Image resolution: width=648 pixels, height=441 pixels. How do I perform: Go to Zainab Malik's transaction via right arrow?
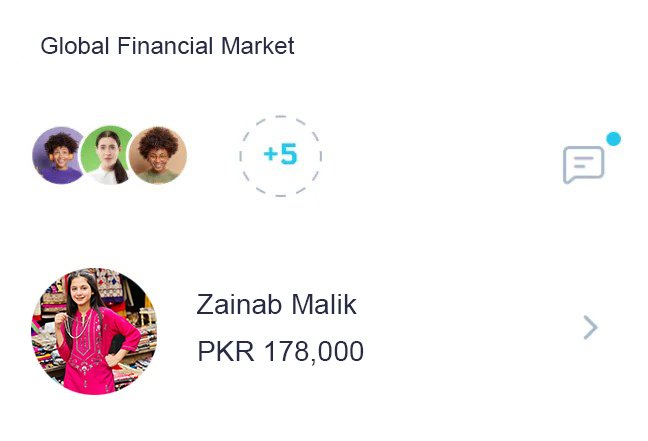[x=590, y=327]
